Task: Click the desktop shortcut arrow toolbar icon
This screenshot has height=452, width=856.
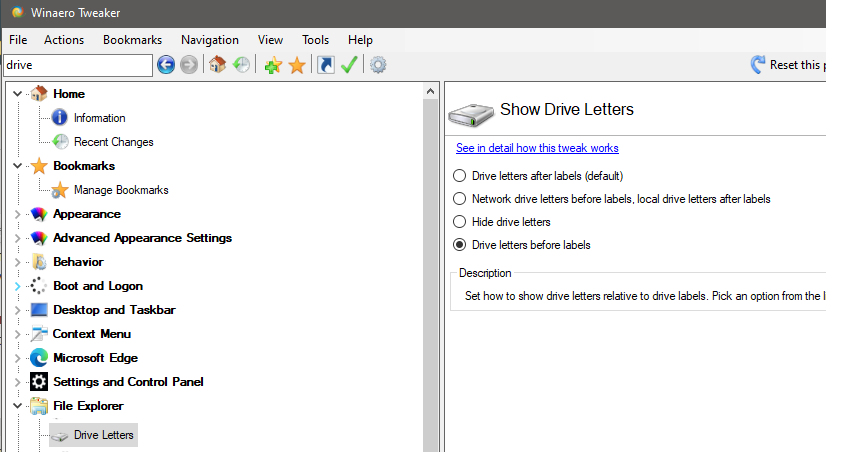Action: point(325,65)
